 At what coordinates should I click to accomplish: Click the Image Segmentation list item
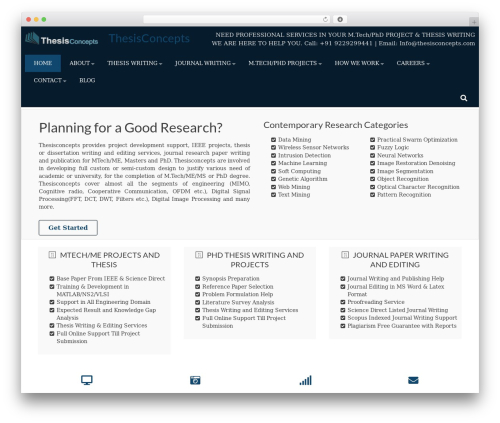click(x=405, y=171)
